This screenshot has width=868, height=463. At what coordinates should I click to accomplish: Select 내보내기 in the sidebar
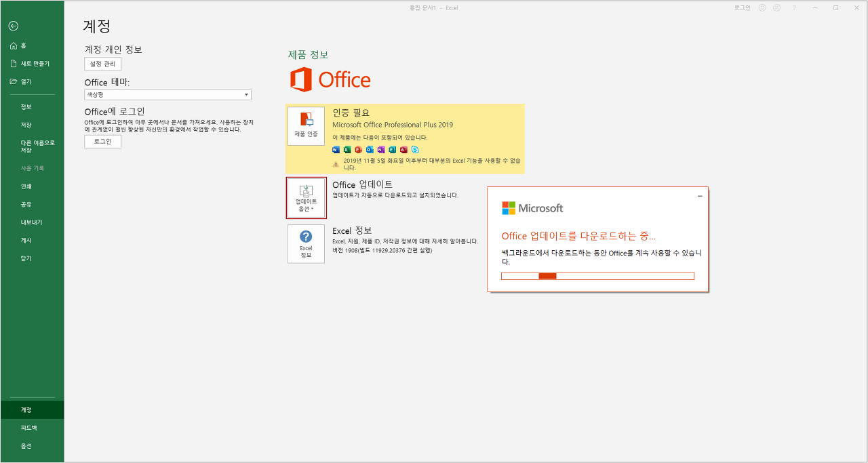[x=32, y=222]
